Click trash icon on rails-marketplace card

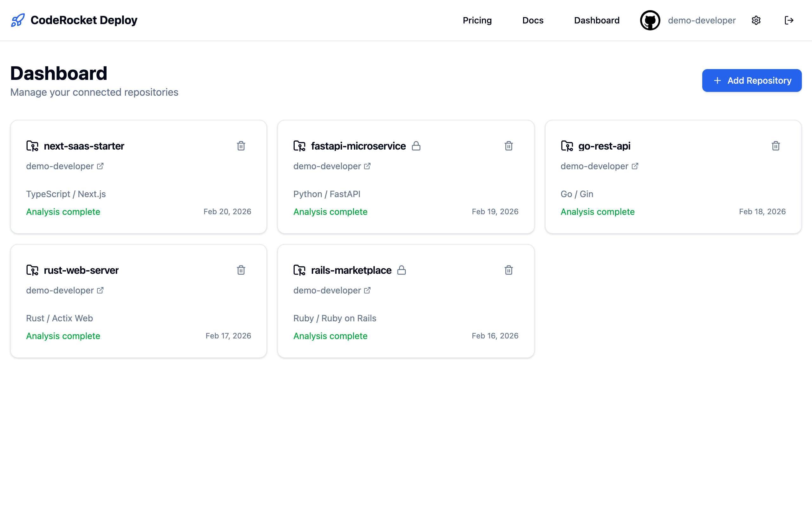508,270
